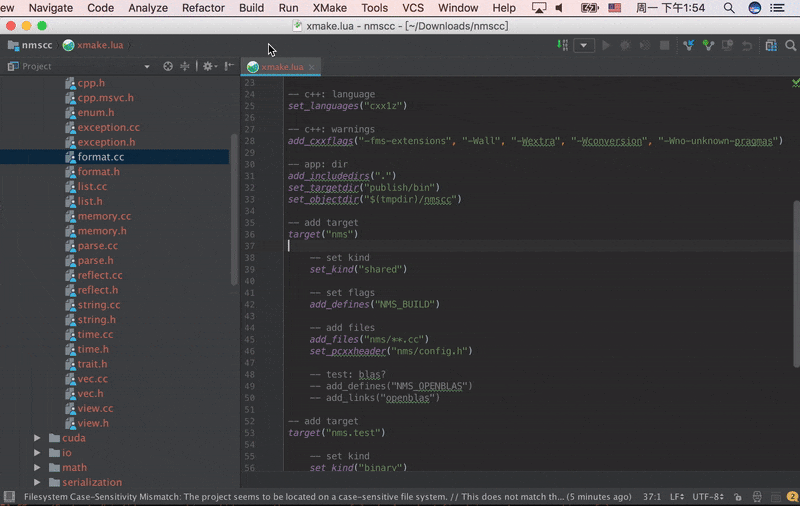Open the Project panel gear settings
800x506 pixels.
click(x=209, y=66)
